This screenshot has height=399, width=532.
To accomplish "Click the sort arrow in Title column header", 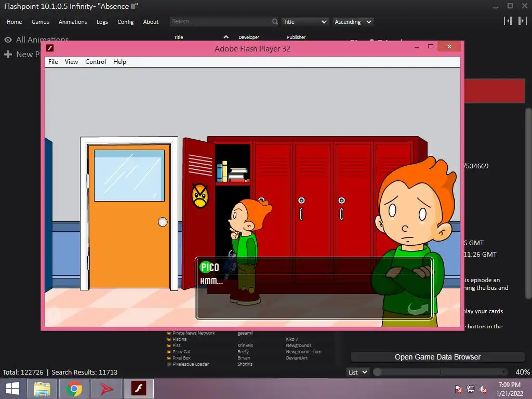I will coord(226,37).
